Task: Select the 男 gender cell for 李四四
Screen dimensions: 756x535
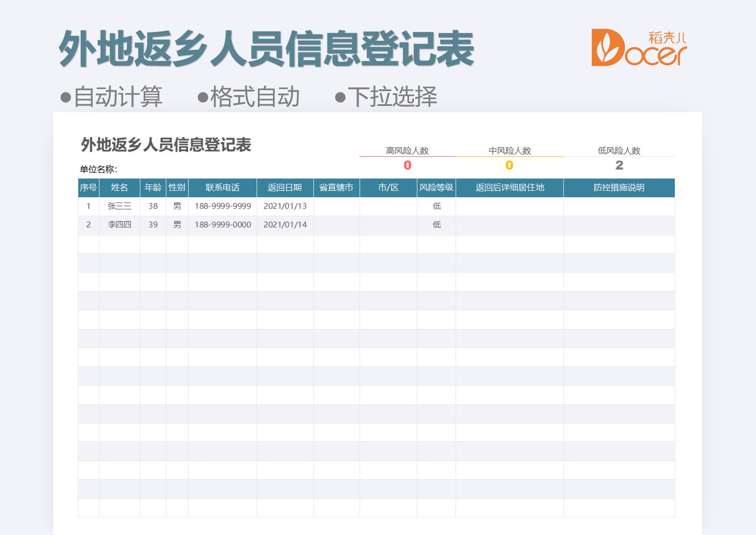Action: tap(178, 225)
